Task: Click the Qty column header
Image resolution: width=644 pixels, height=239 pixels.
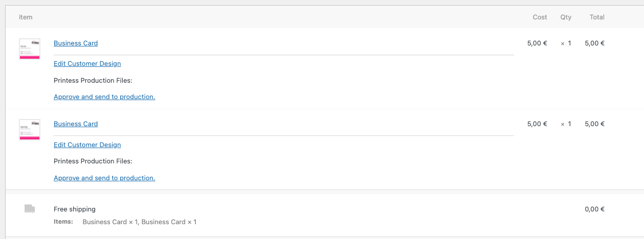Action: 566,17
